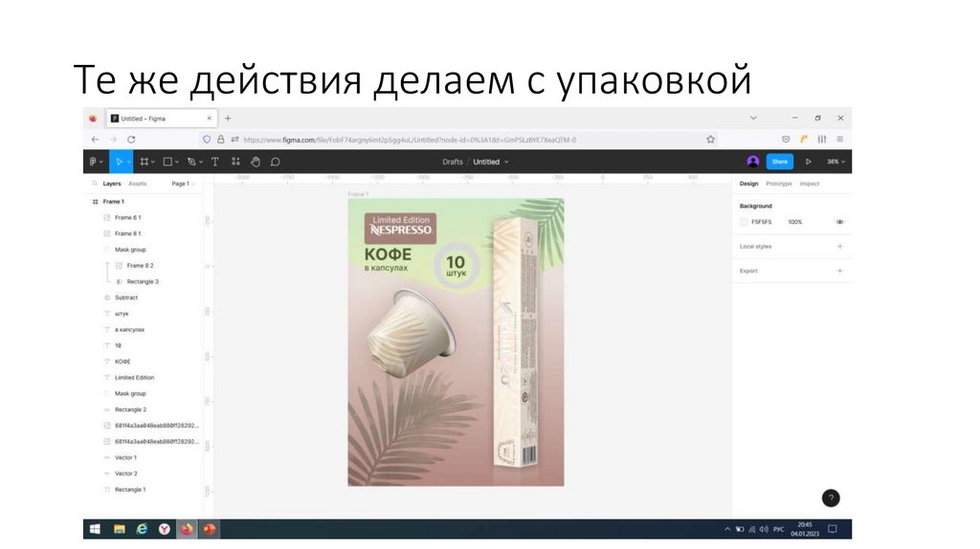This screenshot has height=549, width=980.
Task: Select the Frame tool
Action: [144, 161]
